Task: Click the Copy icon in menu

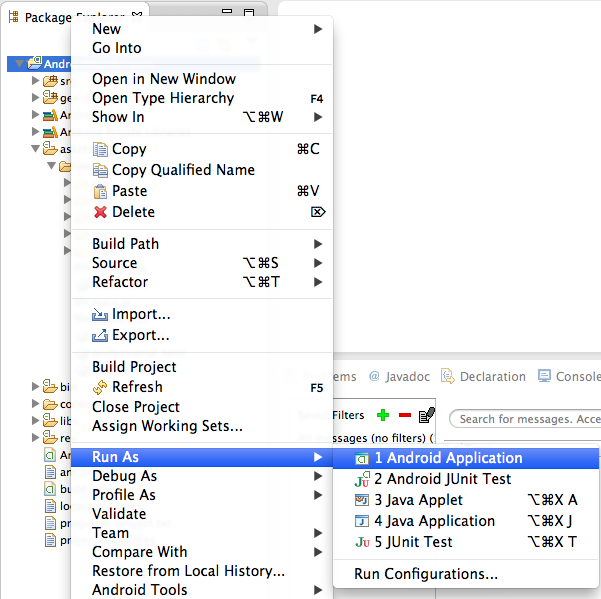Action: 100,149
